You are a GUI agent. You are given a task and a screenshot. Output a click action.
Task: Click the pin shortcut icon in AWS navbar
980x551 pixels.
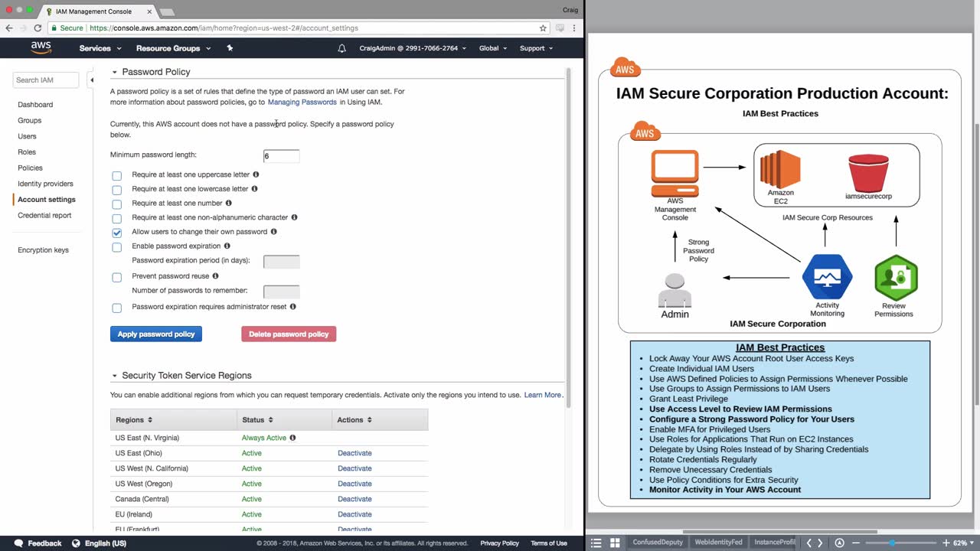230,48
